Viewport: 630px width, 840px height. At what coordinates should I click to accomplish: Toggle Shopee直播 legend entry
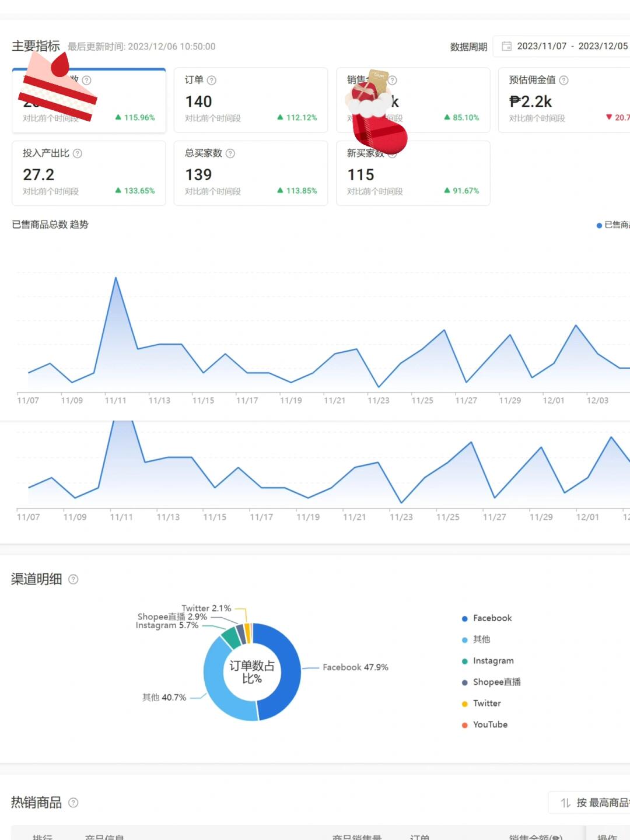491,682
